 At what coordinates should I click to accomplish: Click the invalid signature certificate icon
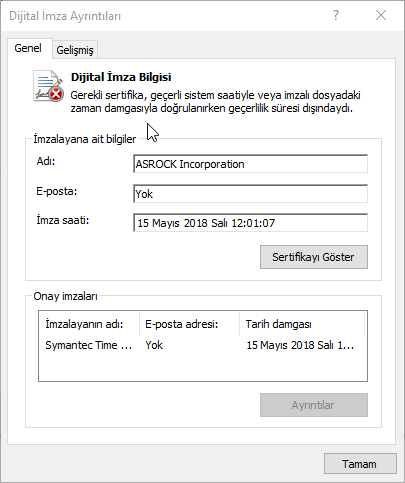click(48, 86)
